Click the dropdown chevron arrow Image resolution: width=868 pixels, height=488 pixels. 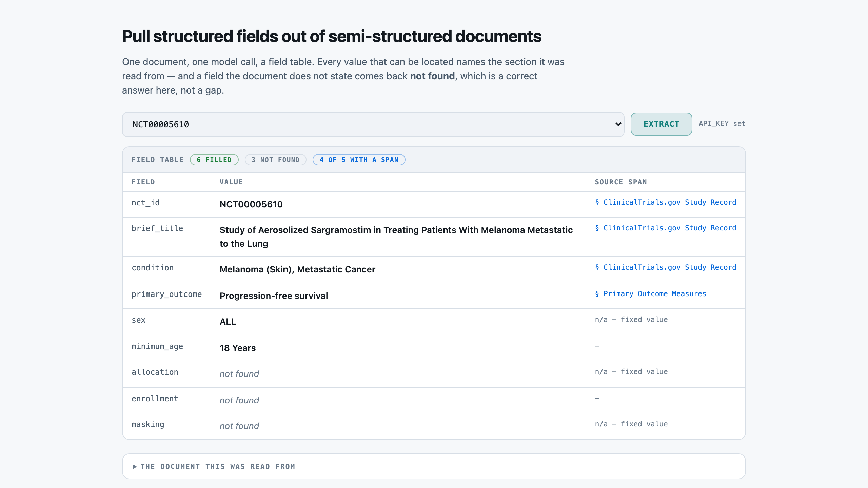coord(618,124)
